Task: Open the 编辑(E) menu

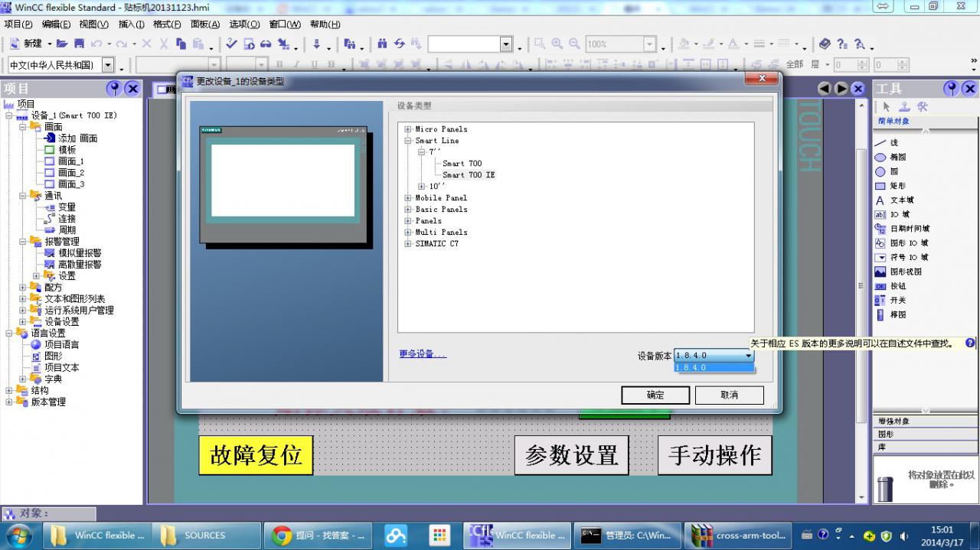Action: tap(56, 24)
